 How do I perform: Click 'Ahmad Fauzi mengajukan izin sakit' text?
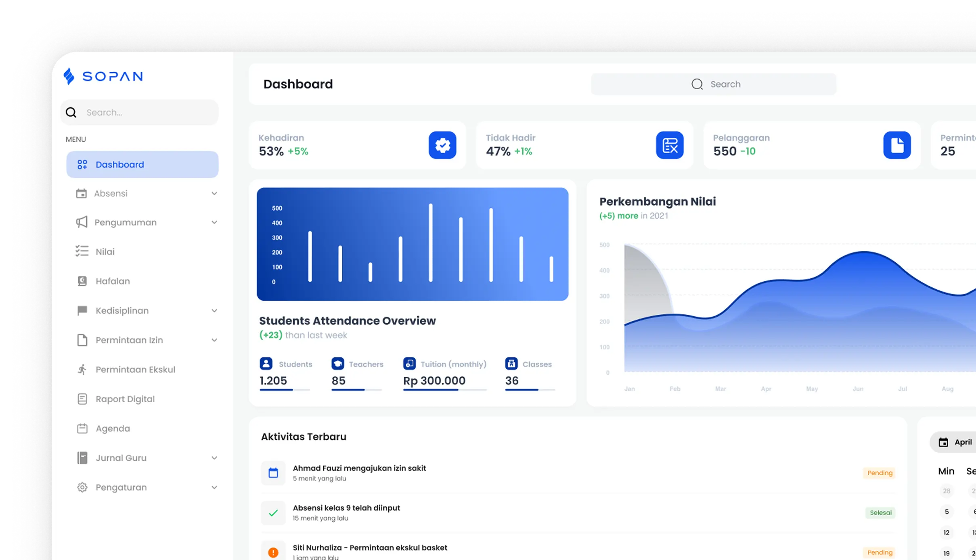pyautogui.click(x=359, y=468)
